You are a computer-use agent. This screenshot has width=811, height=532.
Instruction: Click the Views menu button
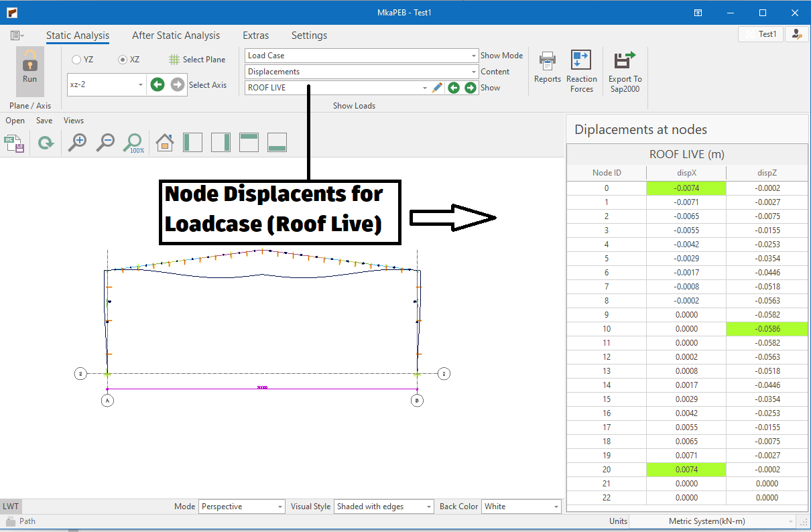pos(74,121)
